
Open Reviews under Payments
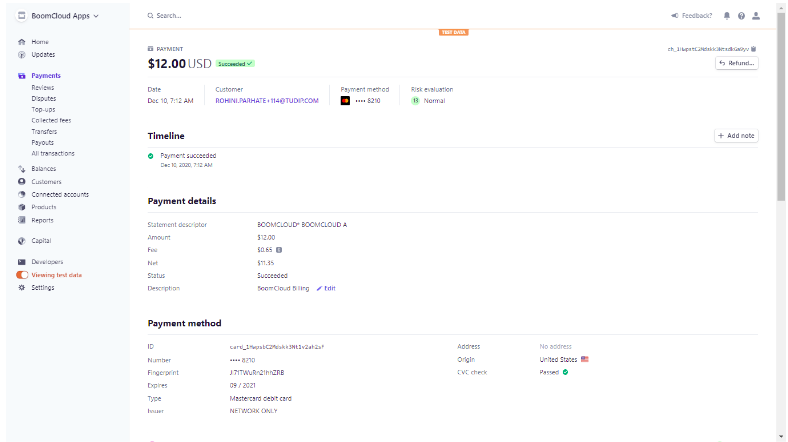[x=43, y=87]
